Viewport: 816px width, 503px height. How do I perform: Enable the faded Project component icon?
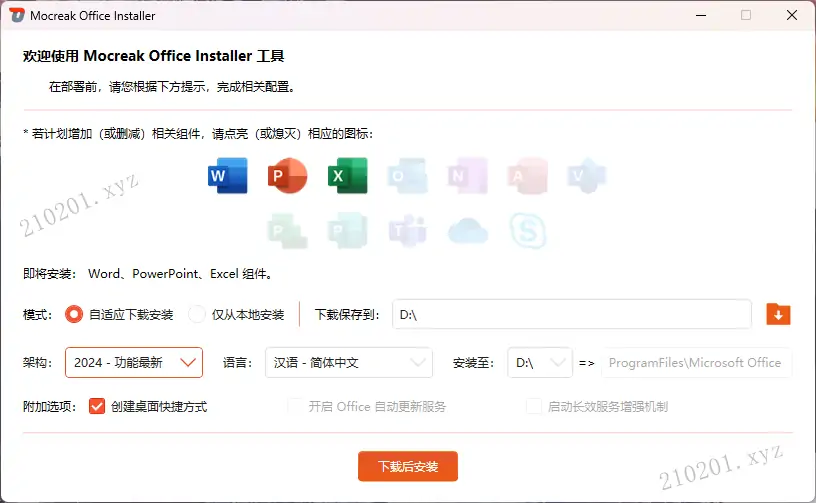(287, 230)
